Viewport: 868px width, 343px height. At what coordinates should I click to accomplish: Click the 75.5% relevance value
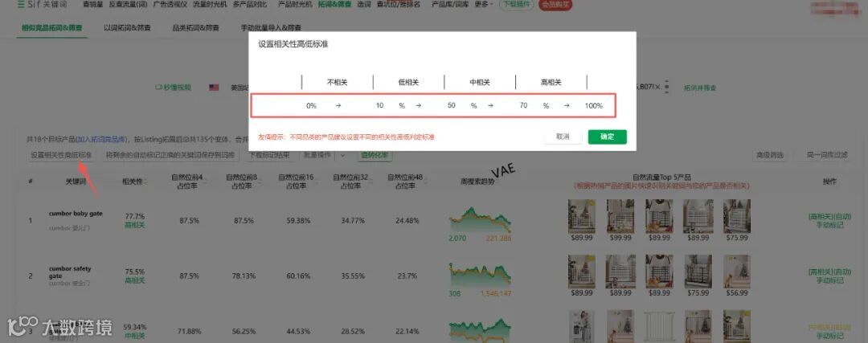point(134,272)
